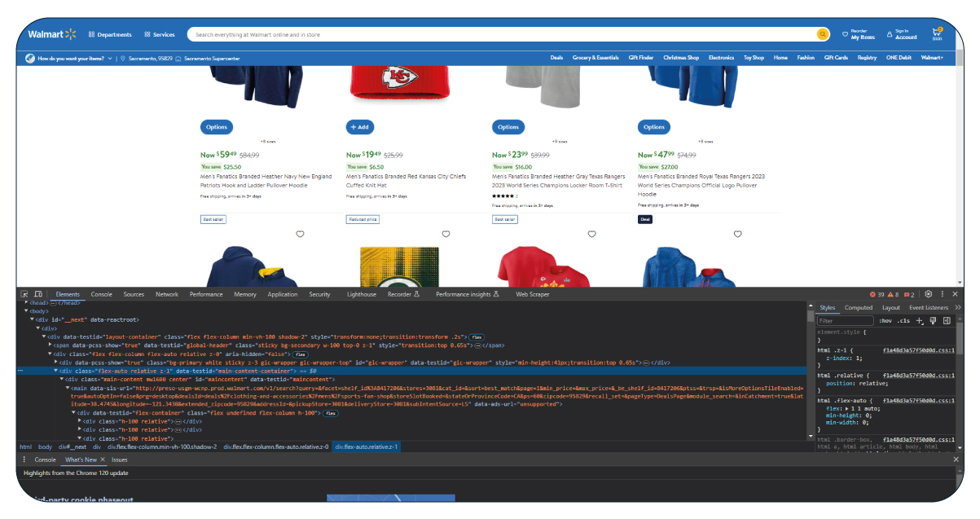Open the Grocery & Essentials link

595,58
